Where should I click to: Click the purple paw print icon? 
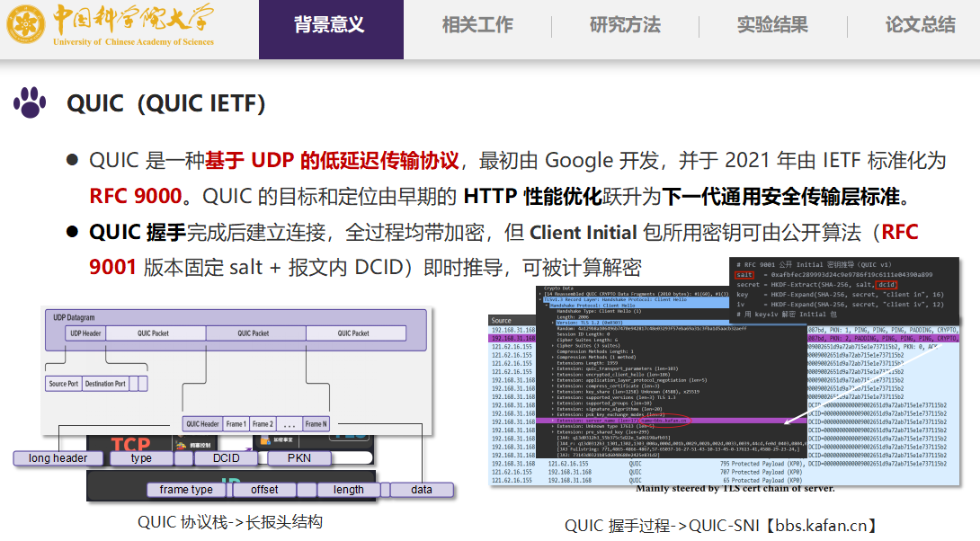click(30, 102)
